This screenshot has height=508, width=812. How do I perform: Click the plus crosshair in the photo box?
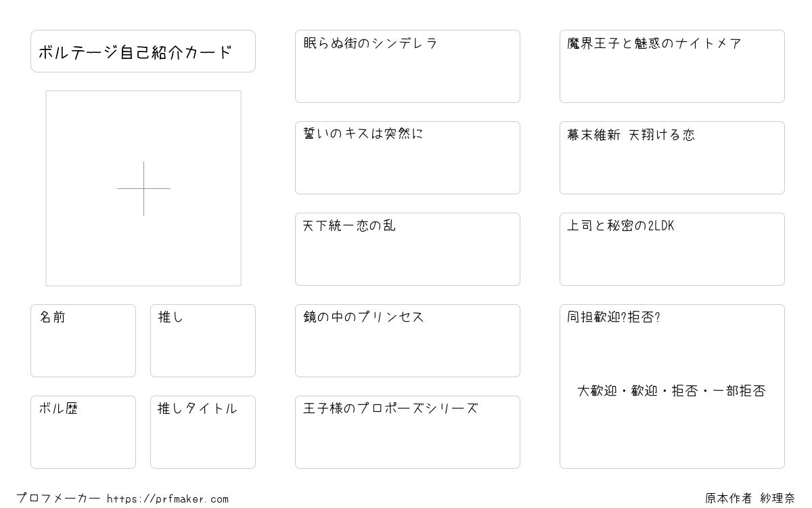point(143,188)
